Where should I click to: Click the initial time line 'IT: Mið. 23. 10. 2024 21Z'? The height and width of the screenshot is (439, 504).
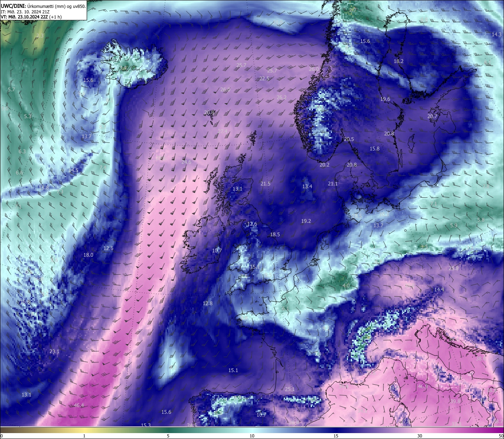coord(25,12)
